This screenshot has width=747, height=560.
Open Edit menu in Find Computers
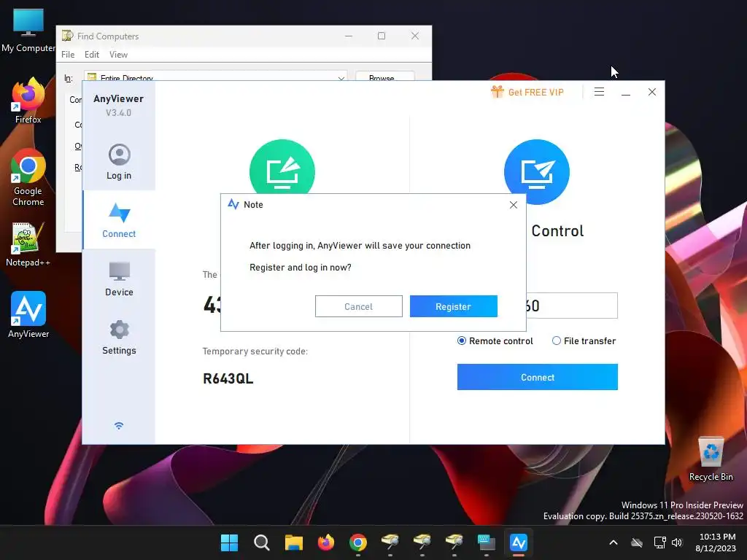(91, 54)
